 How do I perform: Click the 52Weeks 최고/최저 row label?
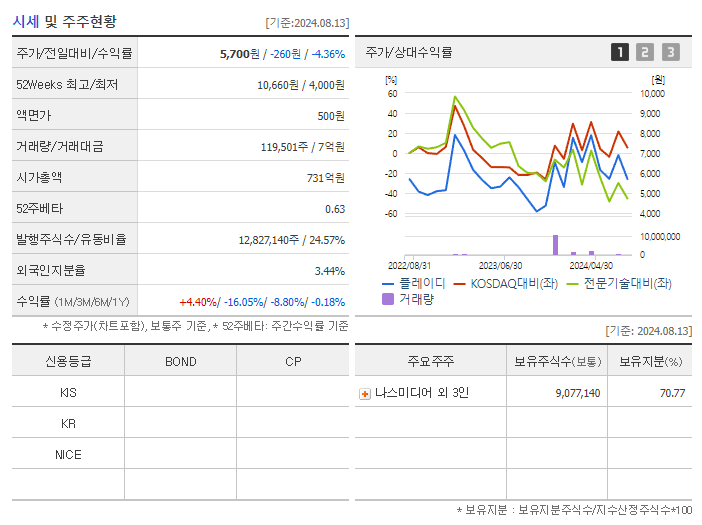tap(67, 85)
